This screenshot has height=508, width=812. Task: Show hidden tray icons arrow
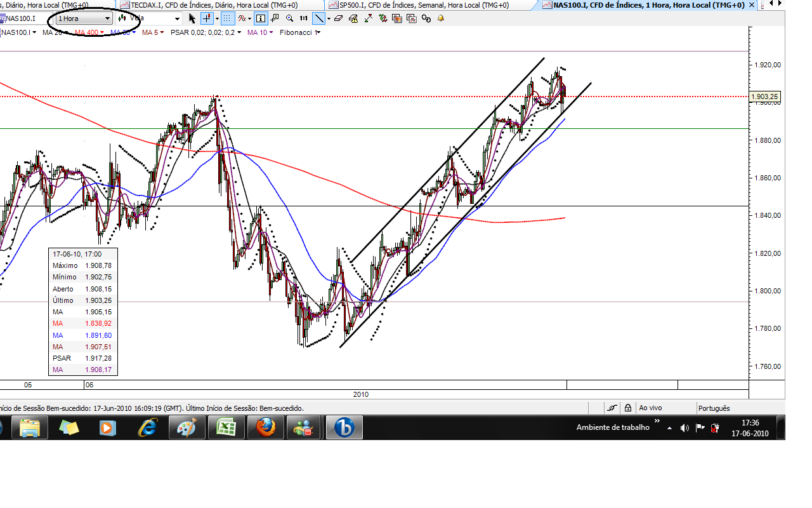(x=669, y=429)
